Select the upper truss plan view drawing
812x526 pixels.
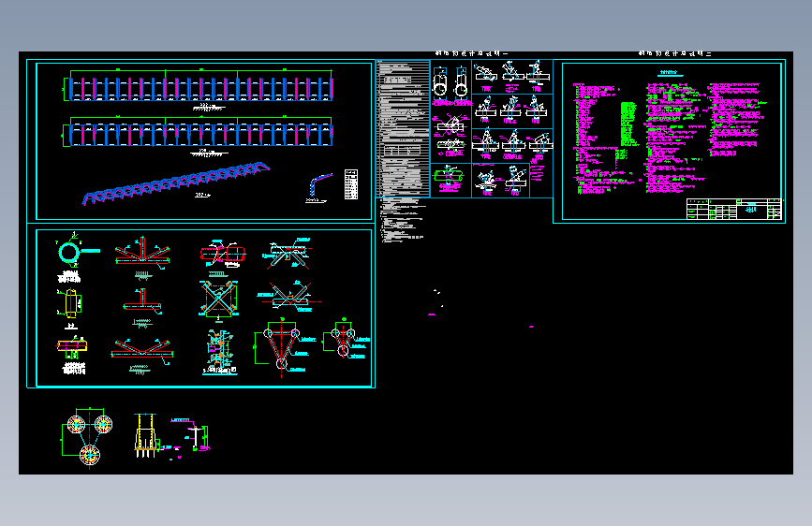point(199,85)
